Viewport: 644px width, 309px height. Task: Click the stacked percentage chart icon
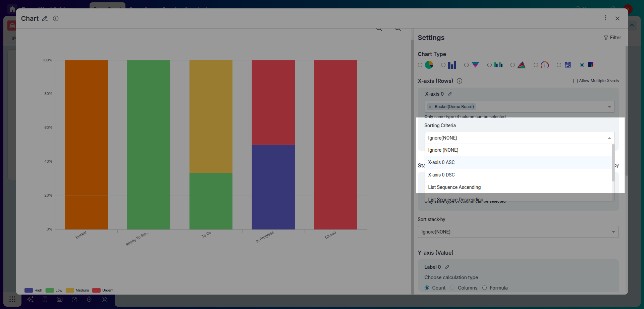(591, 64)
